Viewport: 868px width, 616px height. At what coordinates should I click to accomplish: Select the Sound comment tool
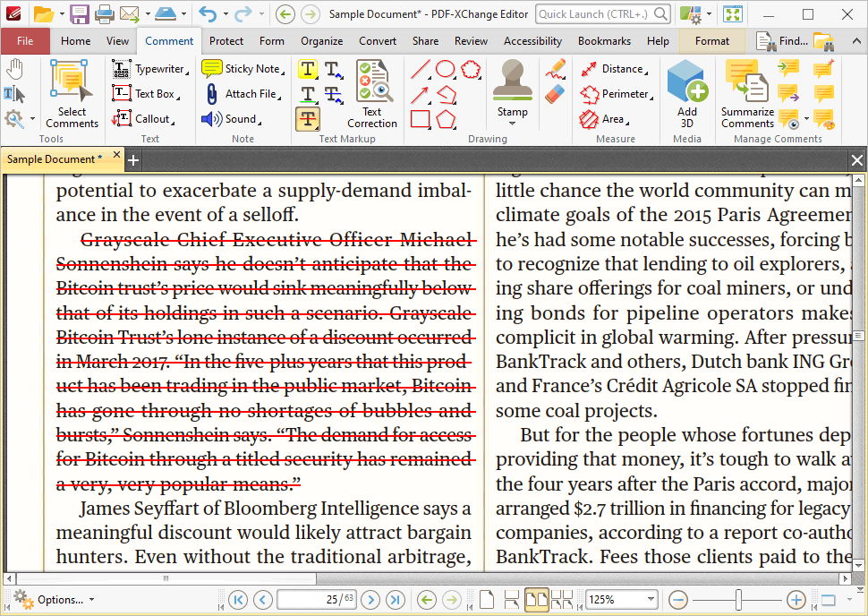(x=232, y=119)
